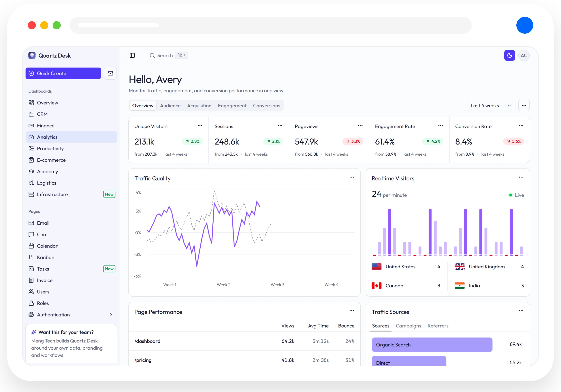Open the Users page
Viewport: 561px width, 392px height.
point(71,292)
